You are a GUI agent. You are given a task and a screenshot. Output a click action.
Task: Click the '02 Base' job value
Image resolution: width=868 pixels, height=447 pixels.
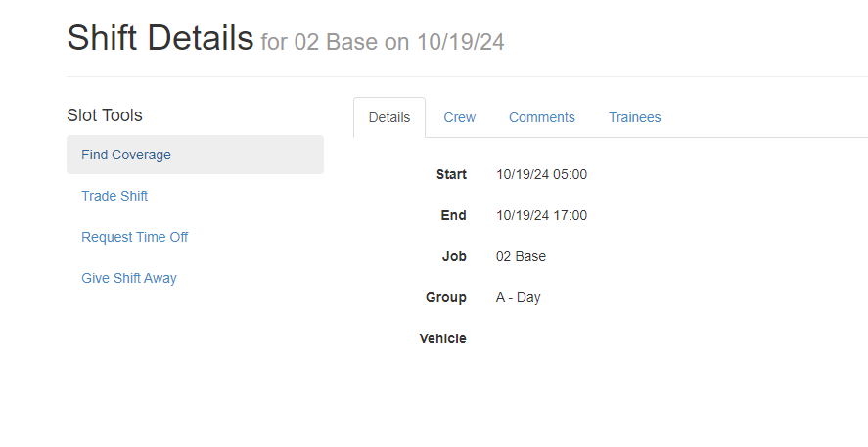[521, 256]
